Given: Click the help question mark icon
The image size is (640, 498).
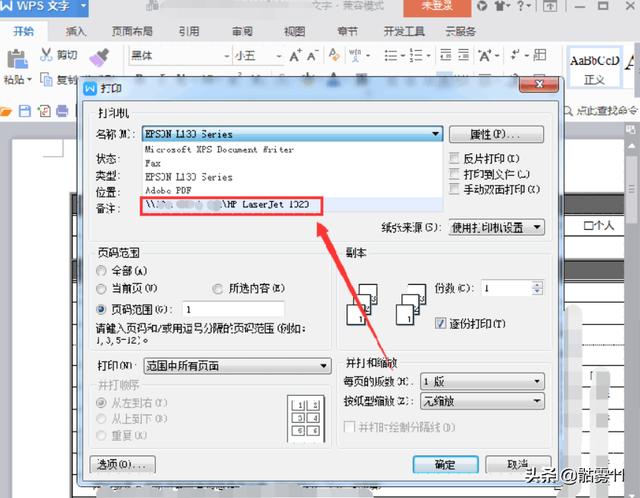Looking at the screenshot, I should (x=521, y=6).
